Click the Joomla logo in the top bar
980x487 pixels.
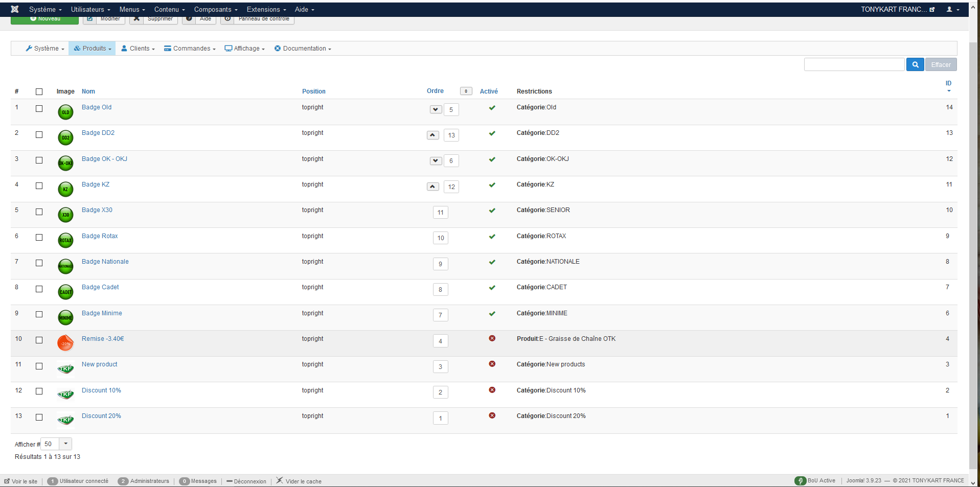[x=15, y=9]
